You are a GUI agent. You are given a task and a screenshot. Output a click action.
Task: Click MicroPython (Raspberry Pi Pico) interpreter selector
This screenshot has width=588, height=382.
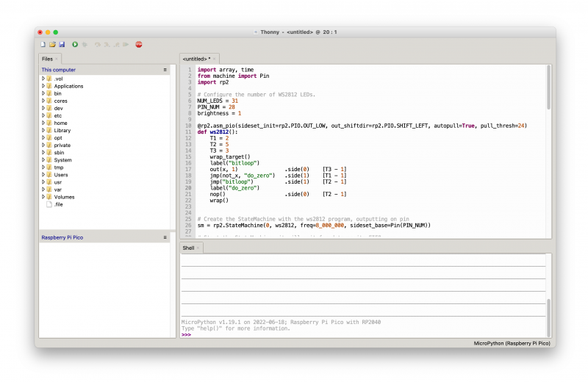[512, 343]
